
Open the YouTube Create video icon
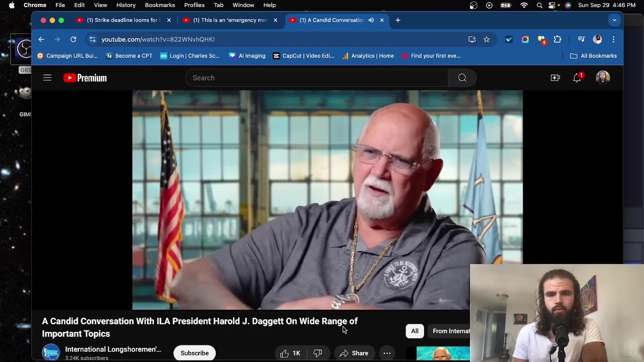(x=555, y=78)
